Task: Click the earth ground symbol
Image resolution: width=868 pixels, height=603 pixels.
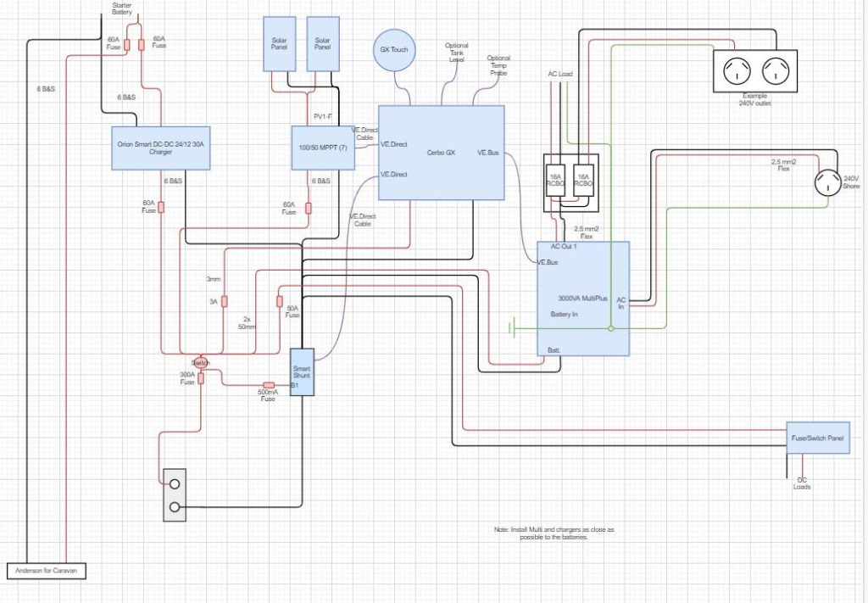Action: (x=512, y=328)
